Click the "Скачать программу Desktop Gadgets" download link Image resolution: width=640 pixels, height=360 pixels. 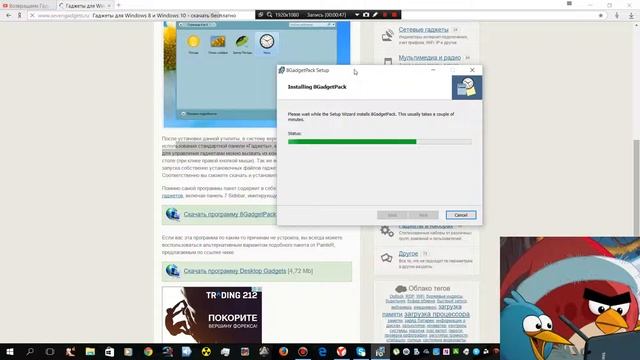click(x=235, y=271)
